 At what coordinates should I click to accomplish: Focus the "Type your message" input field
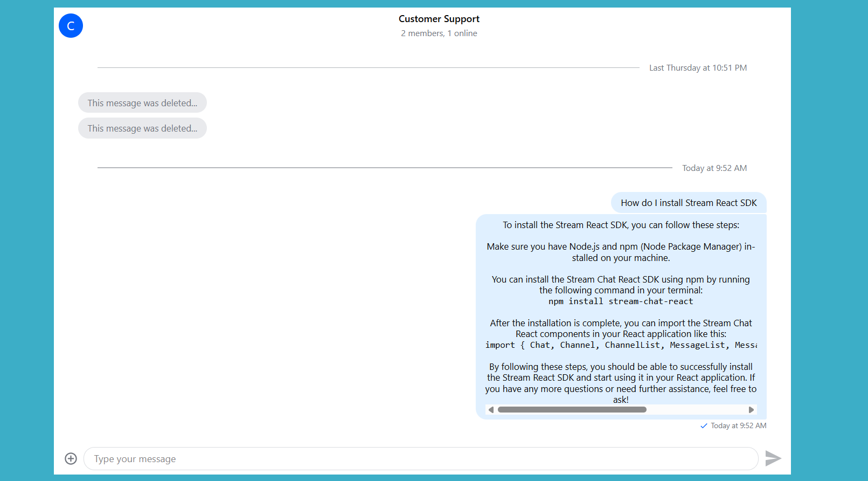click(420, 459)
